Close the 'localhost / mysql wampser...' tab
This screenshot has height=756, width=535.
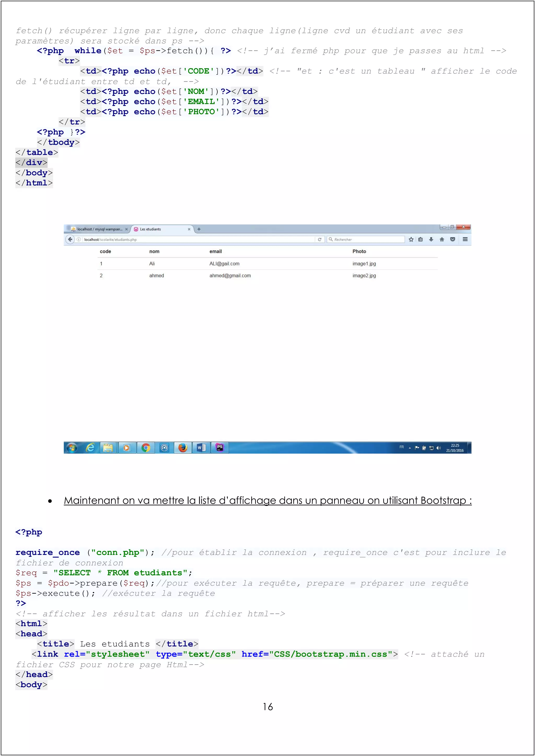point(126,229)
